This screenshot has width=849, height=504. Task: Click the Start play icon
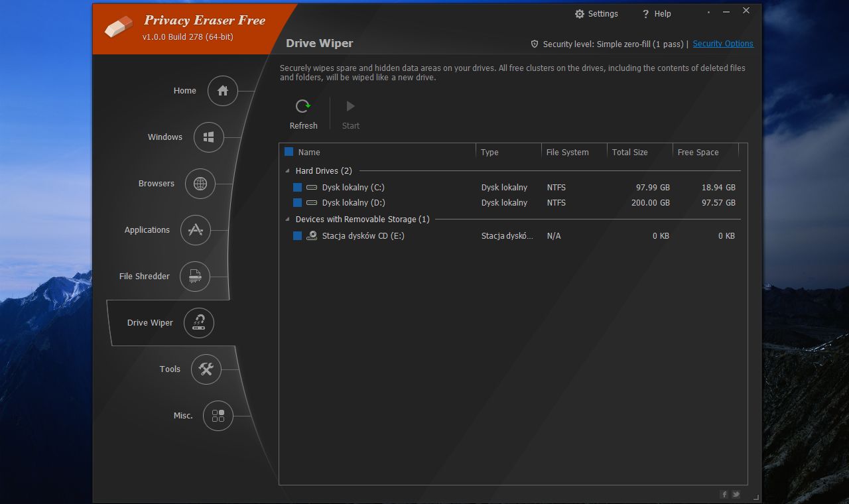350,106
